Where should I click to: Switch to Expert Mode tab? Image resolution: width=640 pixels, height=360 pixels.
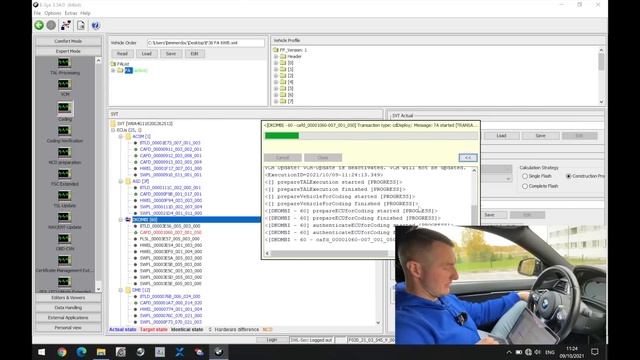click(x=68, y=51)
